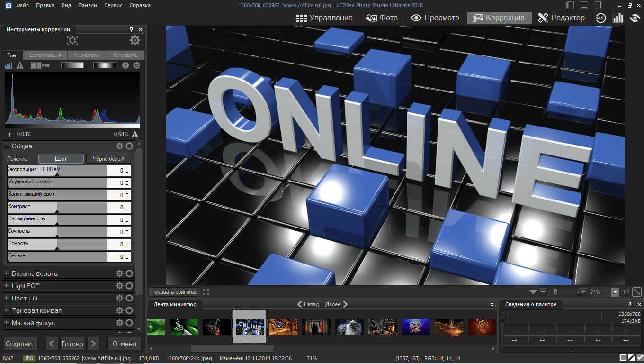Toggle the Общие group enable circle

(x=129, y=146)
